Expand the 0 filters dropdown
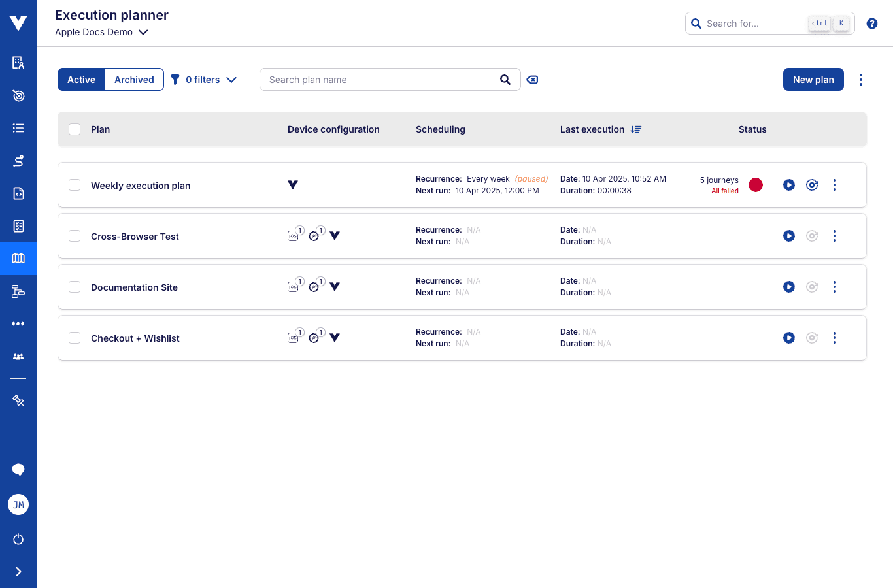This screenshot has width=893, height=588. 203,79
